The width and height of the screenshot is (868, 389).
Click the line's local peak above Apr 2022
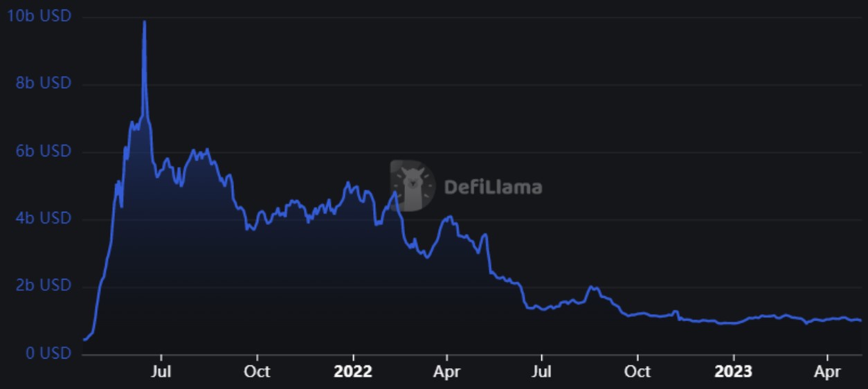(x=451, y=217)
